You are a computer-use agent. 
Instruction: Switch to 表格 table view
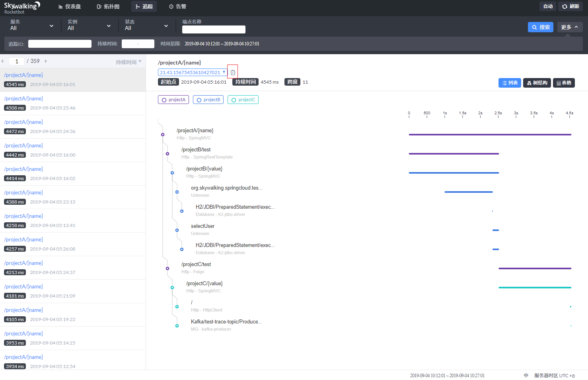564,83
